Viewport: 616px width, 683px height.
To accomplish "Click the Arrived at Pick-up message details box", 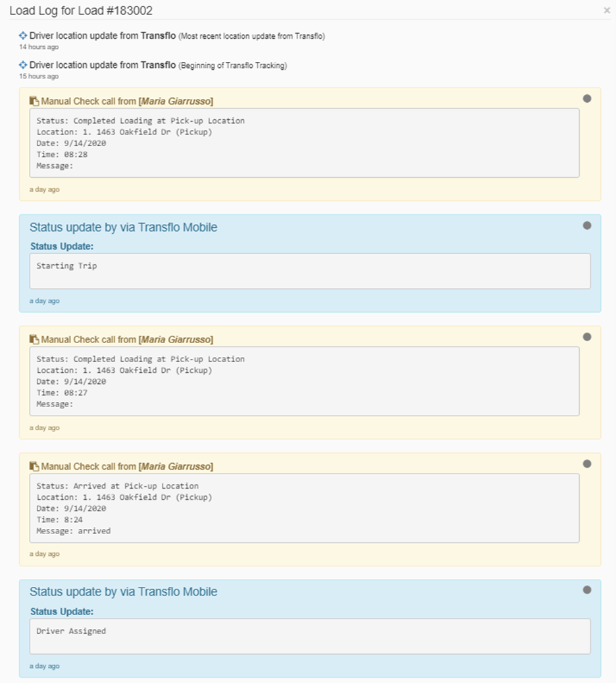I will coord(304,508).
